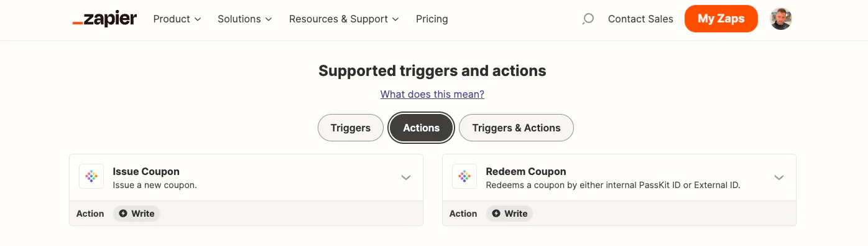Click the PassKit icon beside Redeem Coupon

point(464,177)
